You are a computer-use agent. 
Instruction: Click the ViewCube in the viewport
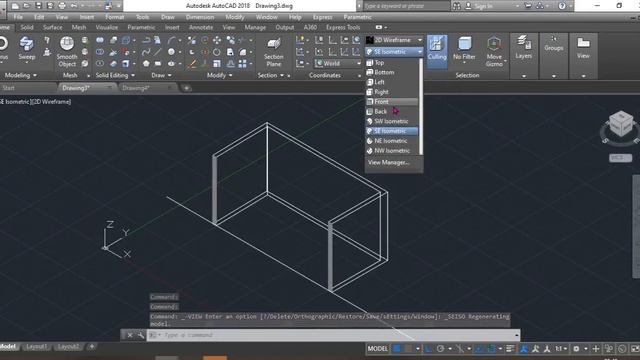(620, 124)
